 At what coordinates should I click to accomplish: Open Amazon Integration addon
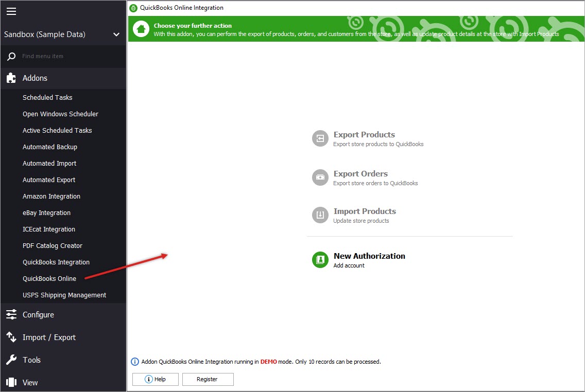pyautogui.click(x=51, y=197)
